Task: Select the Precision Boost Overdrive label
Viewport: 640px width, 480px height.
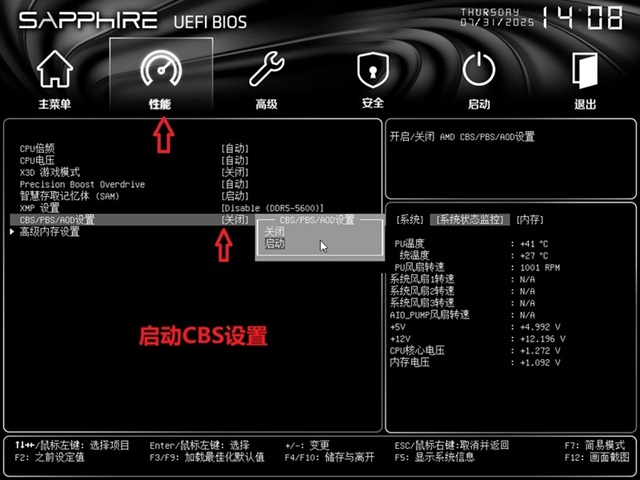Action: (x=82, y=184)
